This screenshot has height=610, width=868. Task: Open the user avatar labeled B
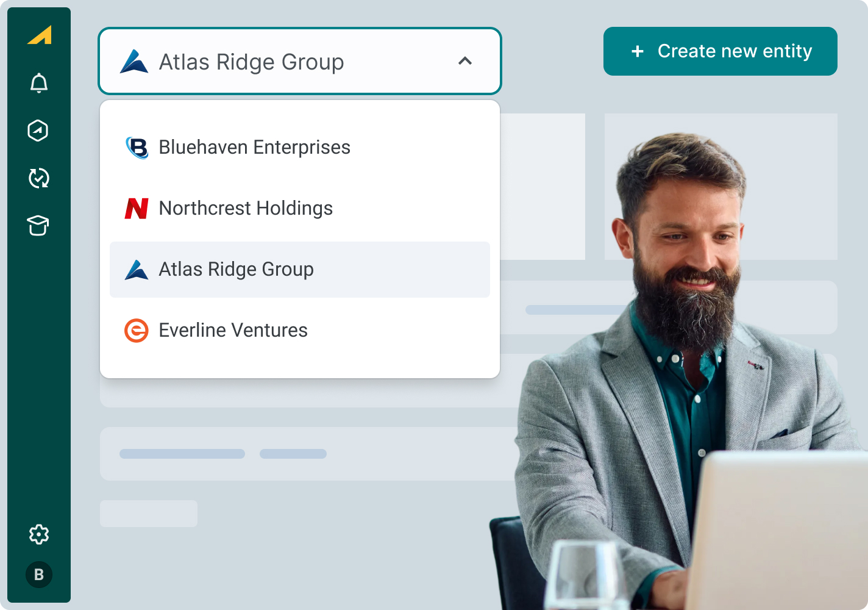point(39,575)
